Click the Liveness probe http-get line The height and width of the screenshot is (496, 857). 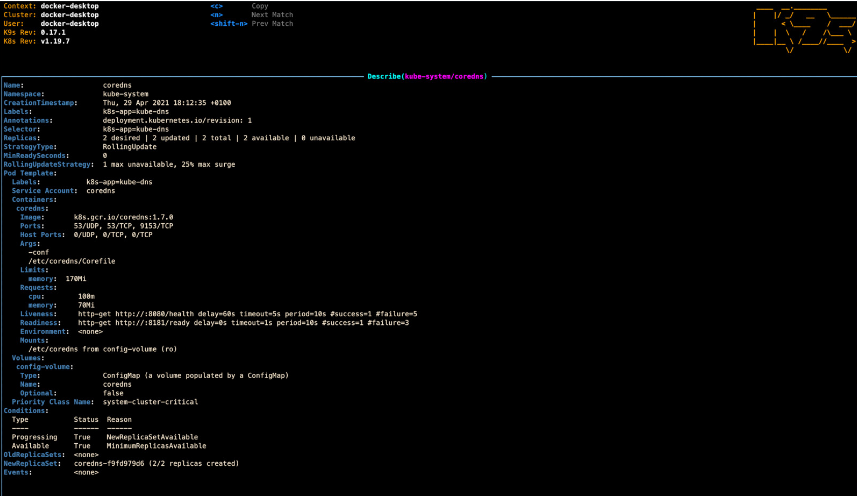click(248, 314)
